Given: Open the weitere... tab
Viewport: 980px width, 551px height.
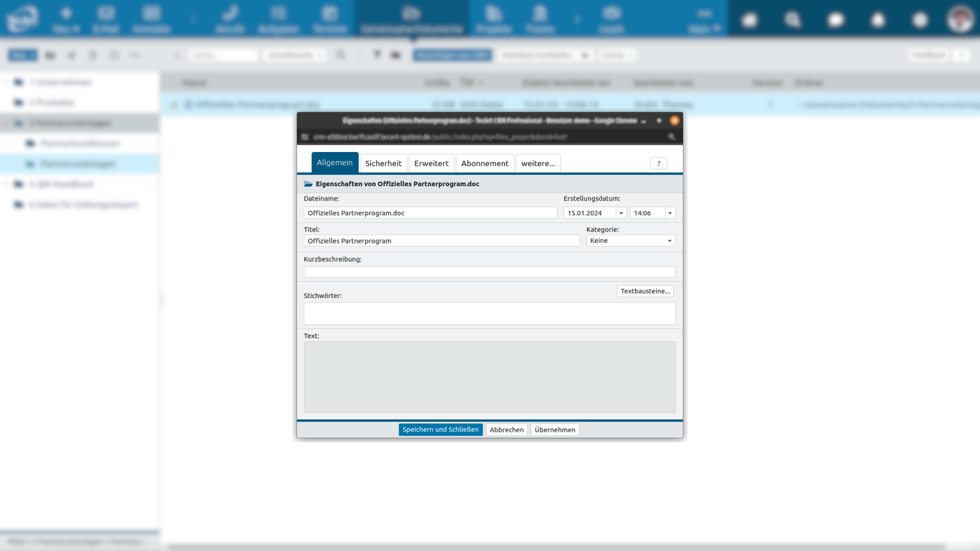Looking at the screenshot, I should 537,163.
